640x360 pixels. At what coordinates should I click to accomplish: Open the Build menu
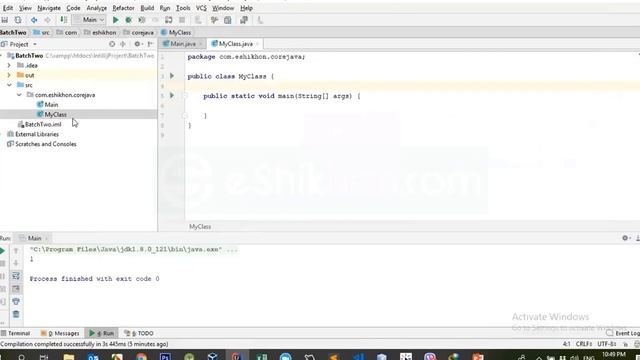coord(147,8)
